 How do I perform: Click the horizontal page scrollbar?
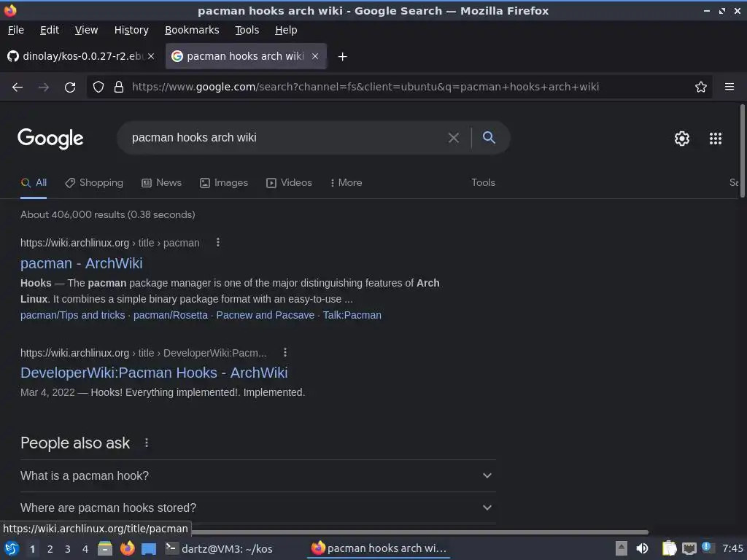(419, 532)
